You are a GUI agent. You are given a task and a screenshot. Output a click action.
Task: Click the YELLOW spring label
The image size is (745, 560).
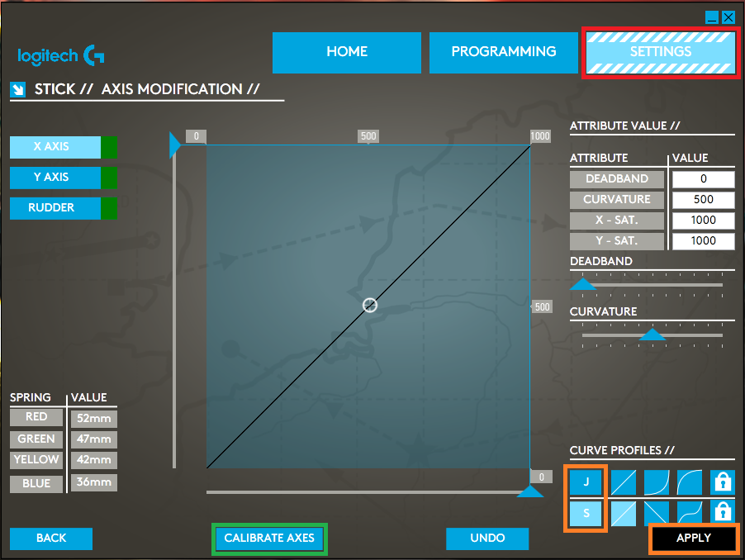click(x=36, y=460)
